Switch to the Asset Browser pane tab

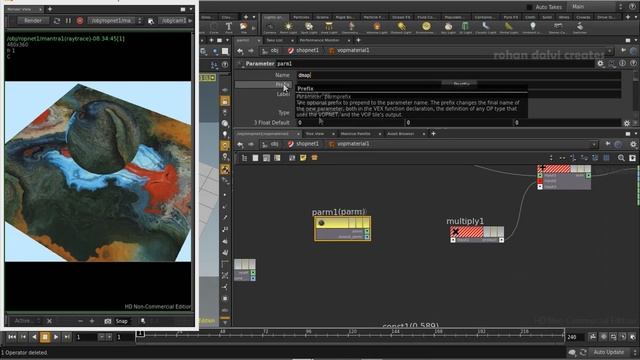(x=400, y=134)
